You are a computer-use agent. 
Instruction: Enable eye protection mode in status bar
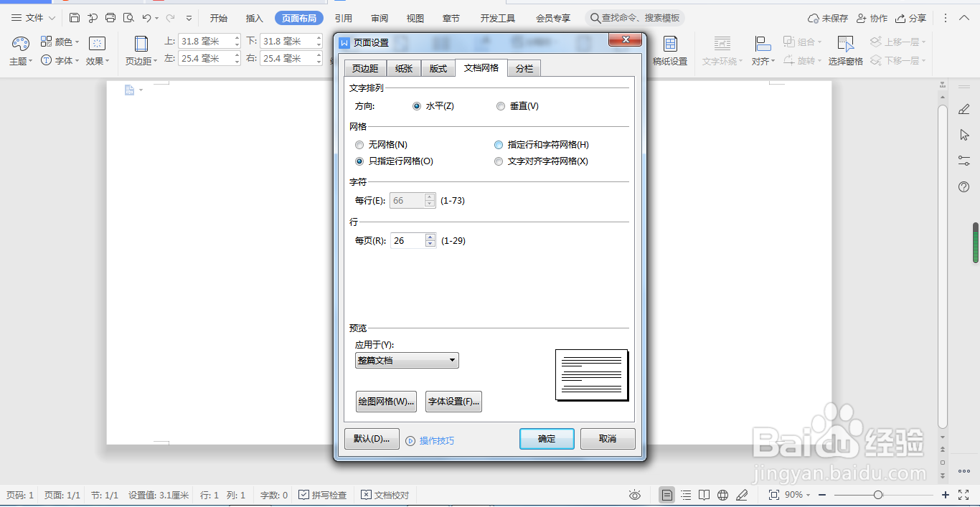(x=635, y=495)
